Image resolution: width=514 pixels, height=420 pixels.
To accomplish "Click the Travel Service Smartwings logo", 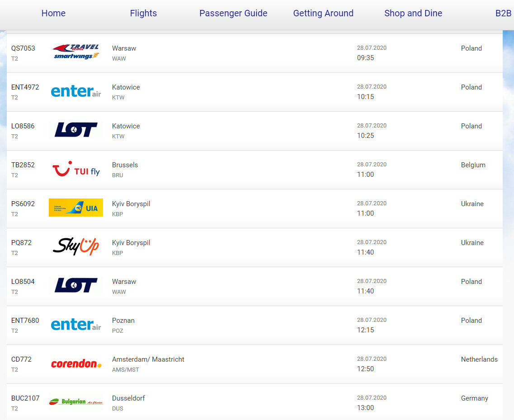I will click(76, 52).
